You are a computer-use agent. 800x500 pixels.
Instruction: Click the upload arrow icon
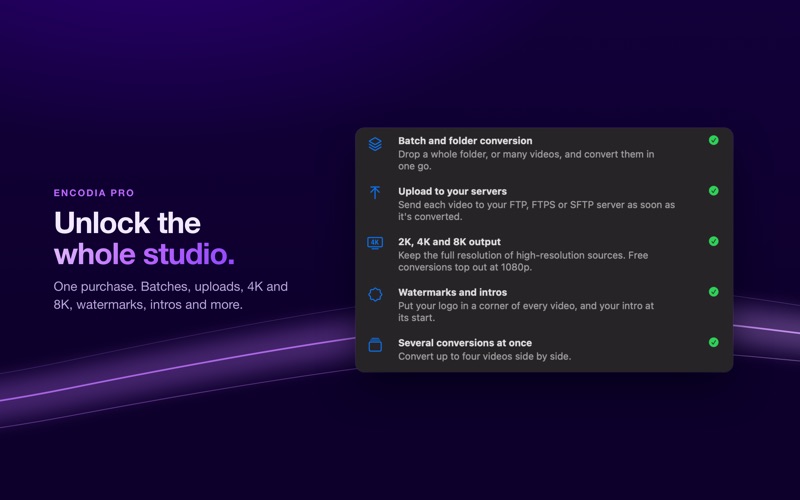[375, 192]
